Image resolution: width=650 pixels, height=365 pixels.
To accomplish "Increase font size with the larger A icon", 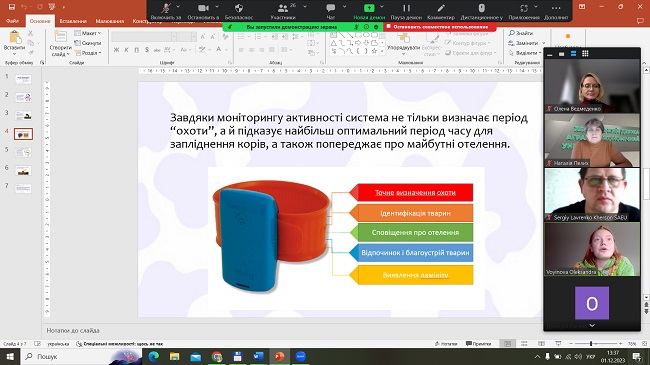I will click(x=203, y=37).
